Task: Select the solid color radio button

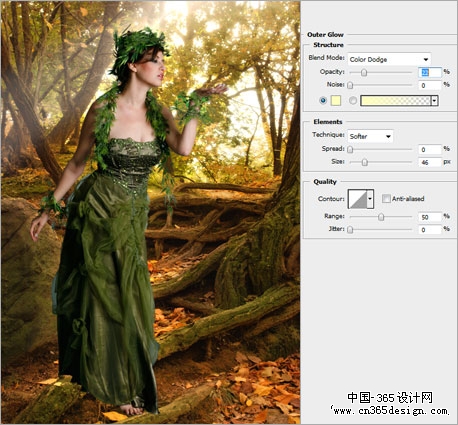Action: (x=323, y=100)
